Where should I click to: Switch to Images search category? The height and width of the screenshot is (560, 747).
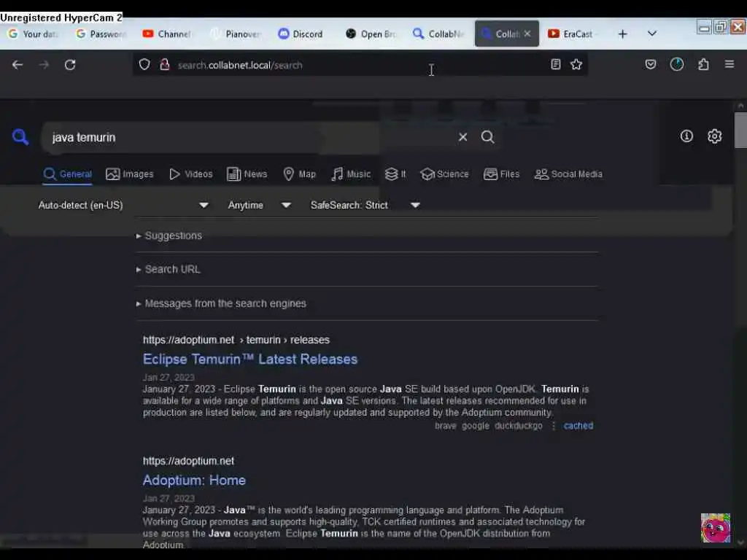130,174
